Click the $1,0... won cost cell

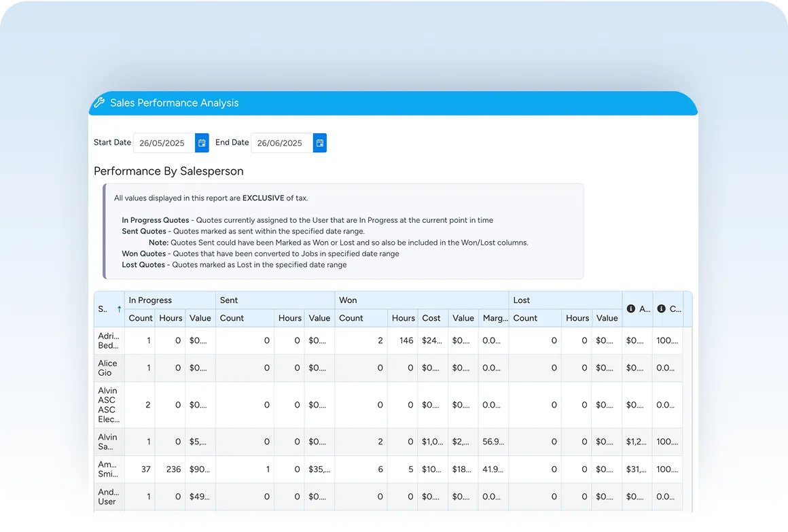(x=433, y=442)
